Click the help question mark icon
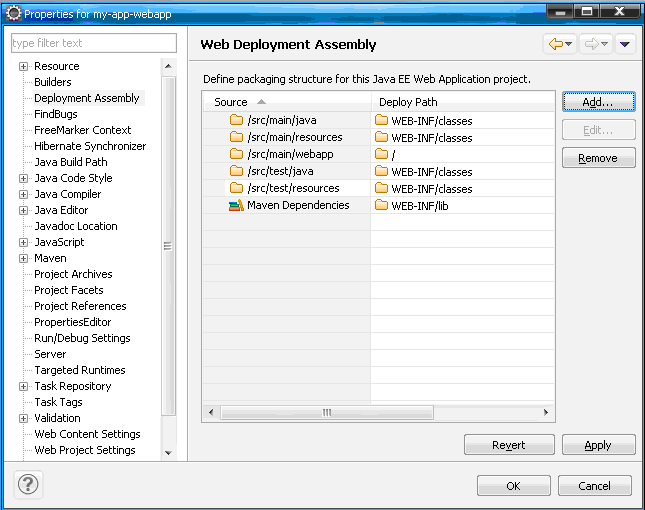The width and height of the screenshot is (645, 510). pos(27,485)
